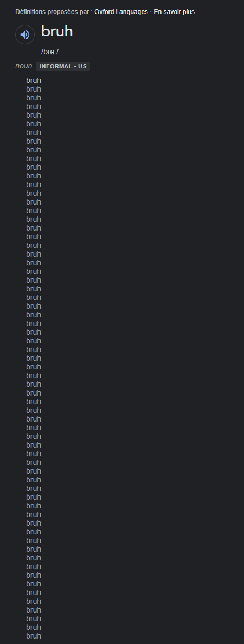Select the phonetic transcription /brə:/
Viewport: 244px width, 644px height.
pyautogui.click(x=50, y=52)
